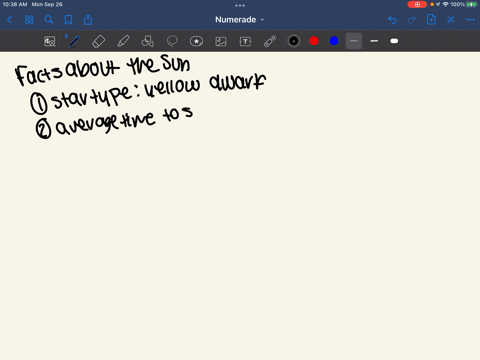Select the thinnest stroke width
Image resolution: width=480 pixels, height=360 pixels.
click(354, 41)
